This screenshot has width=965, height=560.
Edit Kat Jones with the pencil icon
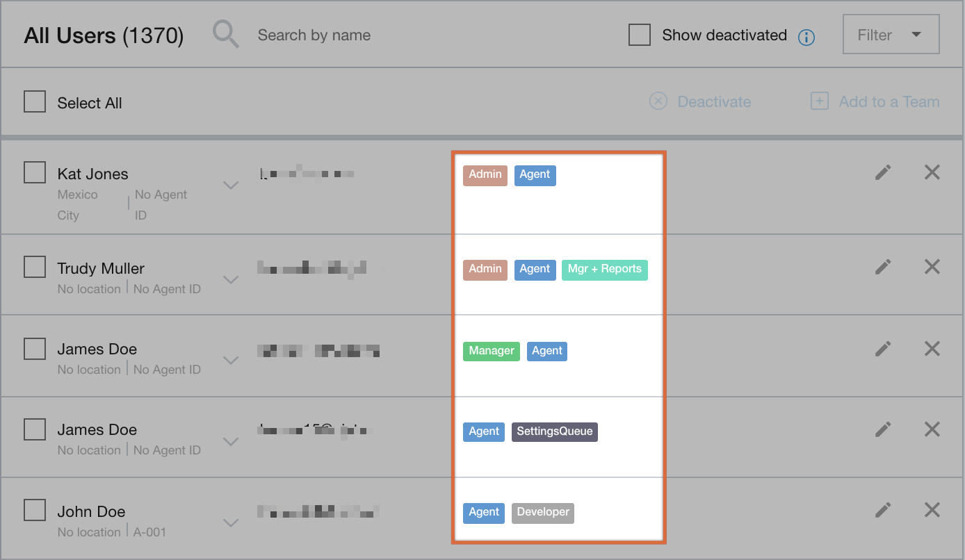pyautogui.click(x=883, y=172)
